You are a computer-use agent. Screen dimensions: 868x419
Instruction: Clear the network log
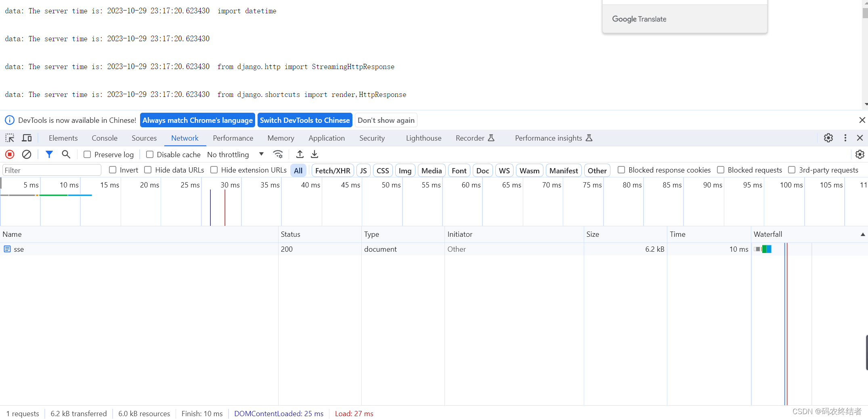point(27,154)
